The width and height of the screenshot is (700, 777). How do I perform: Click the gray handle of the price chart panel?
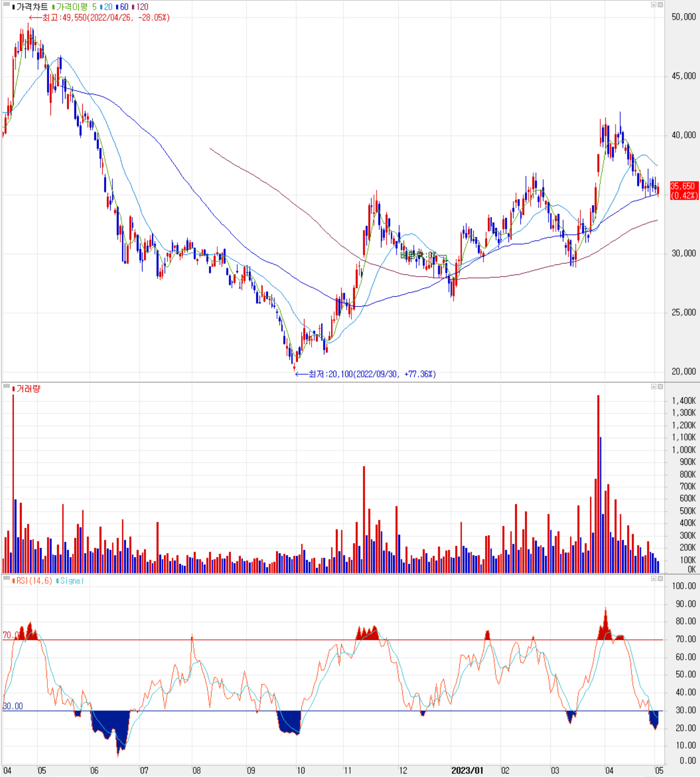pyautogui.click(x=6, y=4)
